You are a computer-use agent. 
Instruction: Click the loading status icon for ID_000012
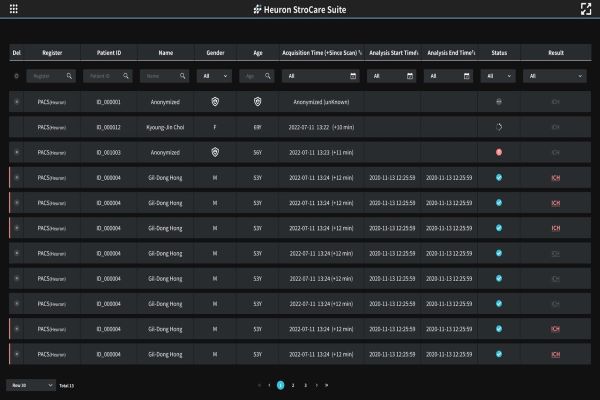[x=498, y=127]
